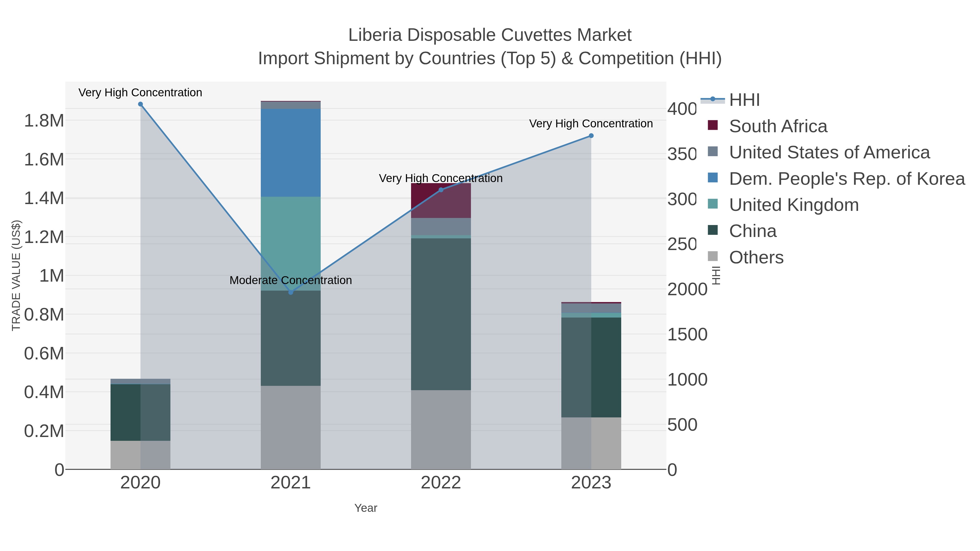This screenshot has height=551, width=980.
Task: Click 'Very High Concentration' label above 2023
Action: [591, 124]
